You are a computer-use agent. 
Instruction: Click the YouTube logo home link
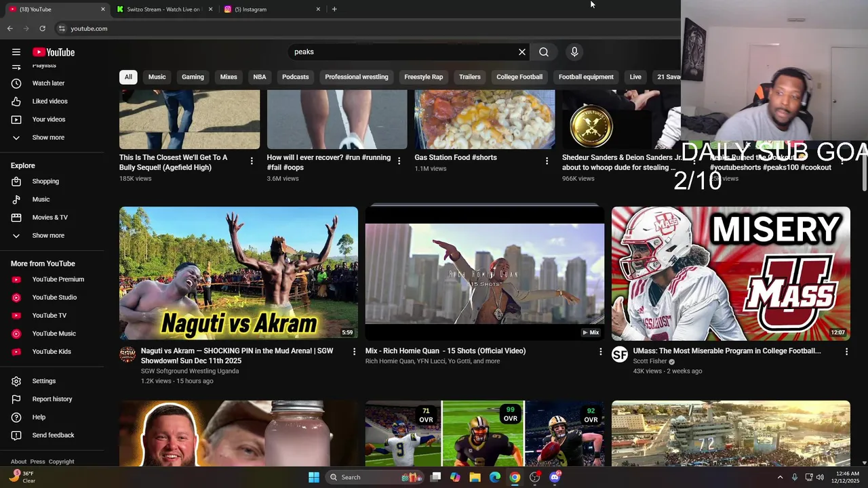(x=54, y=52)
